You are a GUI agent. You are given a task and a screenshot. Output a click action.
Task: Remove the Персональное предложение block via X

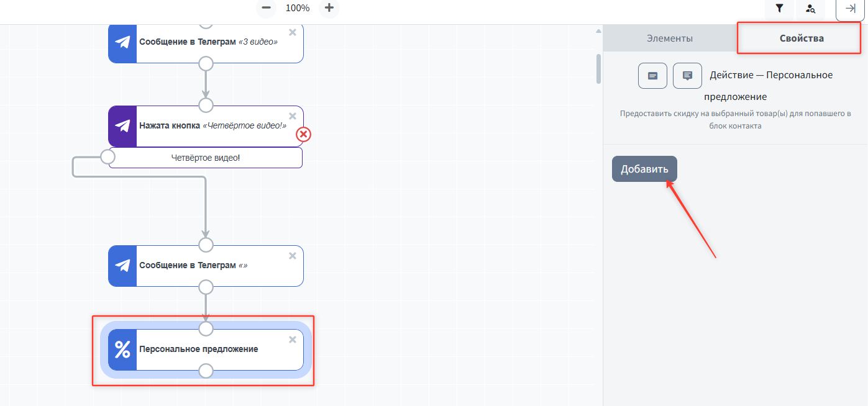(293, 340)
